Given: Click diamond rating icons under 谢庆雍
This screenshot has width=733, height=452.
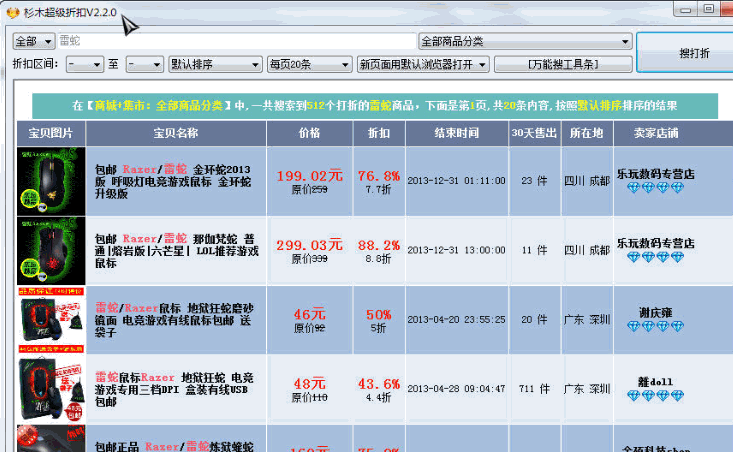Looking at the screenshot, I should (x=656, y=326).
